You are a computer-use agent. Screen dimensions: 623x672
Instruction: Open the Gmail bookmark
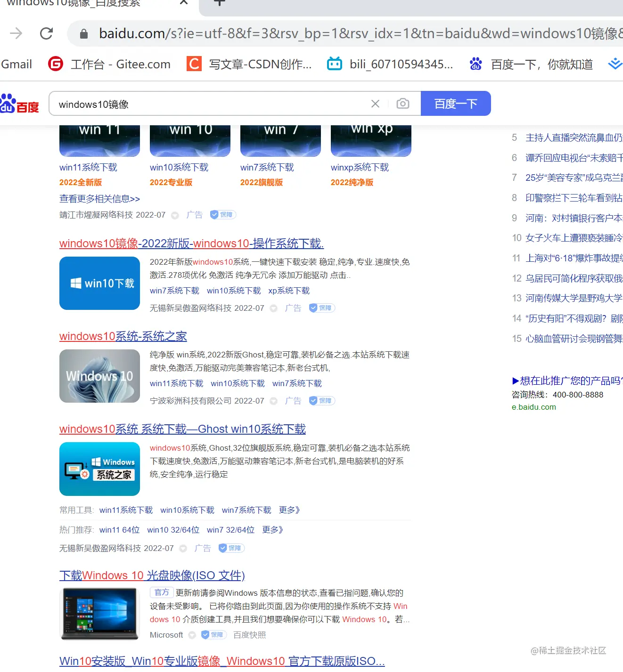(x=16, y=64)
